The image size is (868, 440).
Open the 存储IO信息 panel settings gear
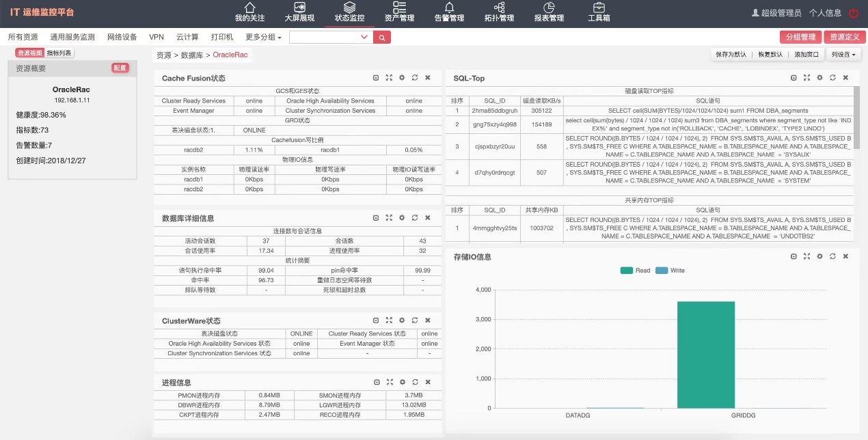tap(819, 256)
